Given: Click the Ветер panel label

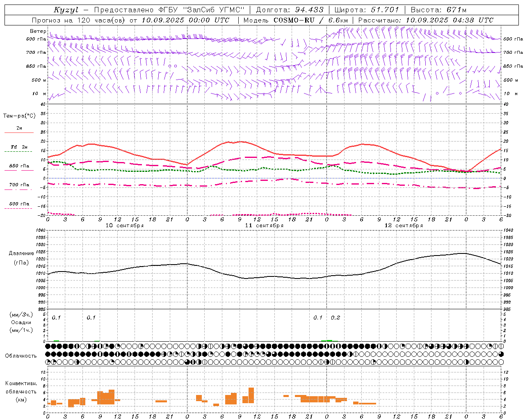Looking at the screenshot, I should click(x=38, y=31).
